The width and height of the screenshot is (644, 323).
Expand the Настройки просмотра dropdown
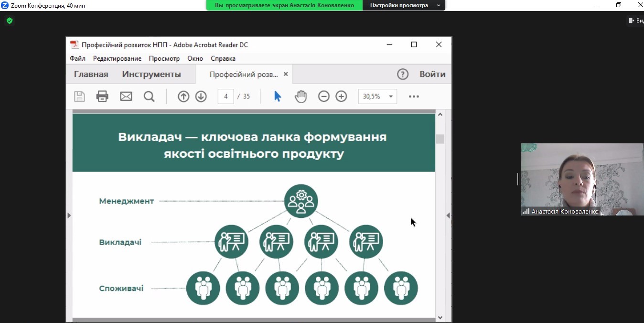[404, 5]
